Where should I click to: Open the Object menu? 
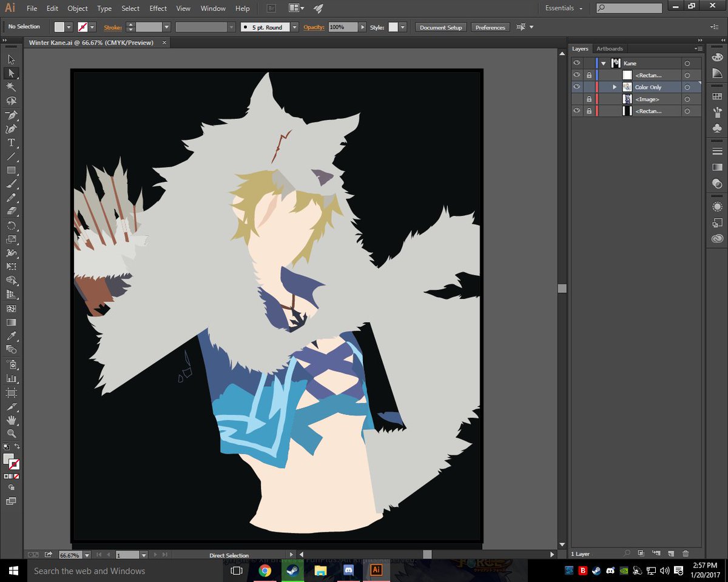coord(78,8)
